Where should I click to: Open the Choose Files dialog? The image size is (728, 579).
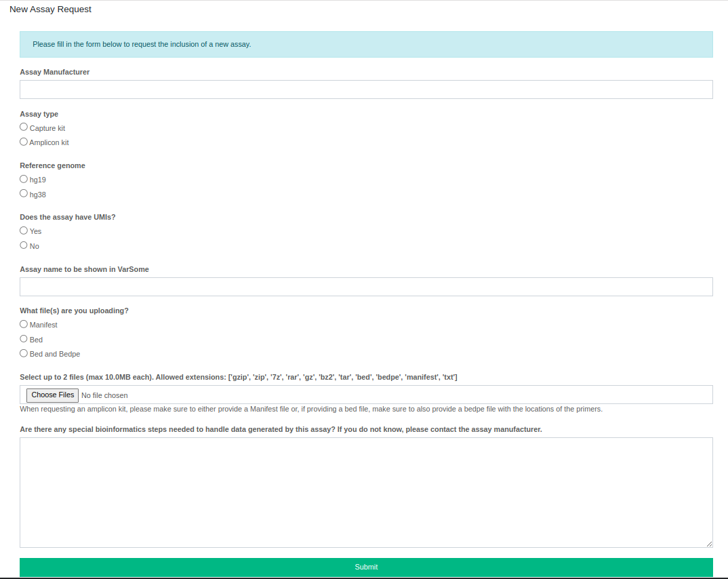click(52, 395)
